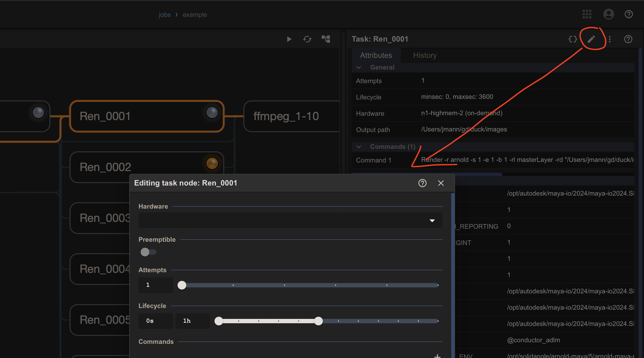This screenshot has width=644, height=358.
Task: Open the apps grid icon
Action: pos(587,14)
